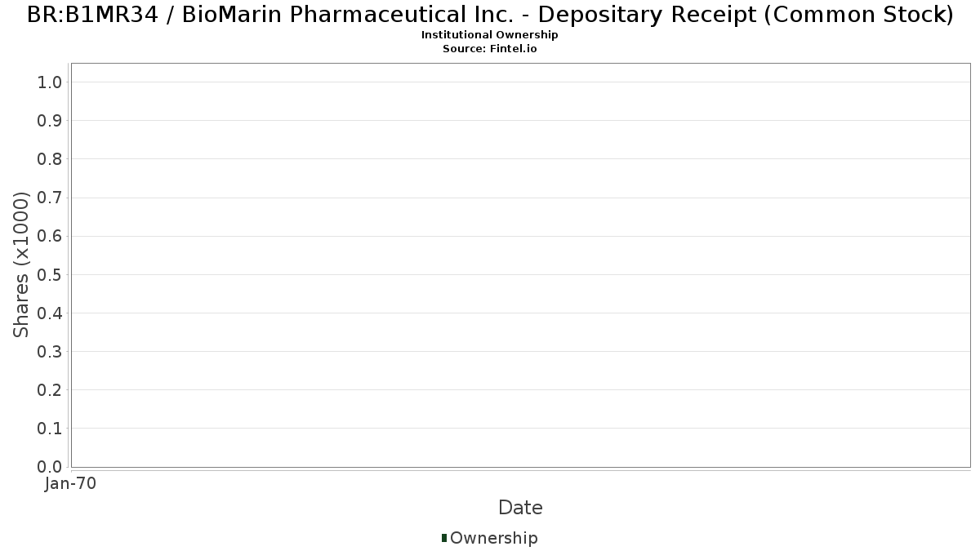Click the Jan-70 date axis label
The image size is (980, 551).
pos(71,484)
